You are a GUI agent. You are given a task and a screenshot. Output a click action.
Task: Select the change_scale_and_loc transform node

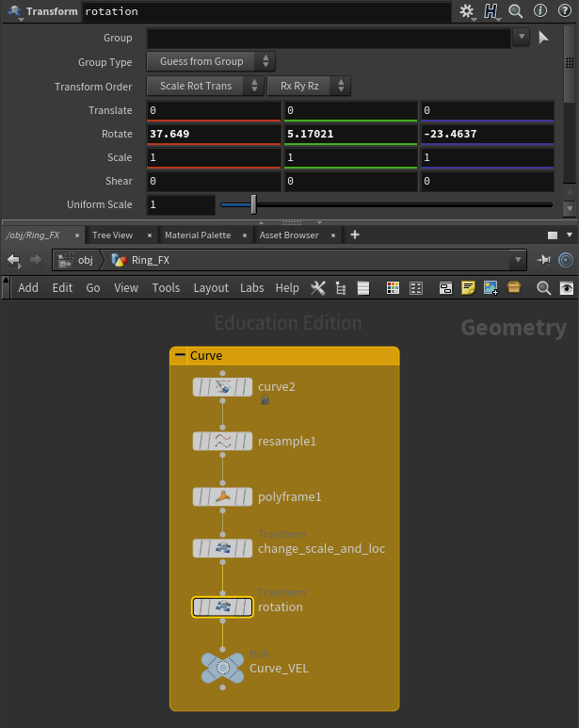[222, 548]
